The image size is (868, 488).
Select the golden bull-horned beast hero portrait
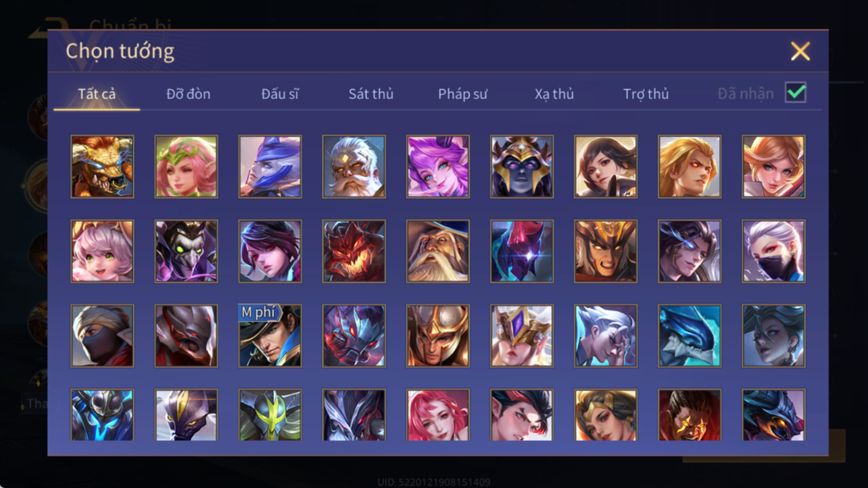point(102,167)
